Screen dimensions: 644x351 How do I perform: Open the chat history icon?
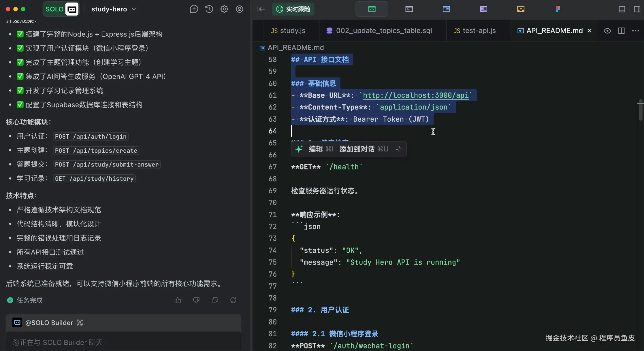coord(209,9)
